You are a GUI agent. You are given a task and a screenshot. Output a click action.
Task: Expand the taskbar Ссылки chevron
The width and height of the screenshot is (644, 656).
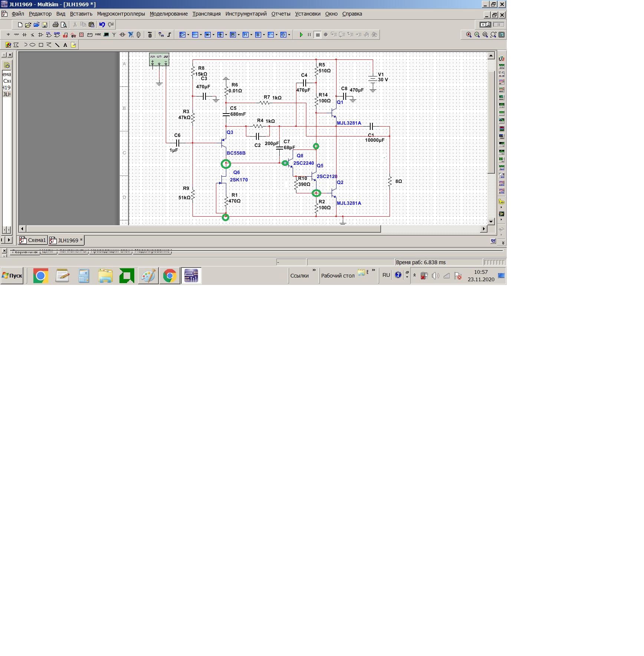(314, 270)
